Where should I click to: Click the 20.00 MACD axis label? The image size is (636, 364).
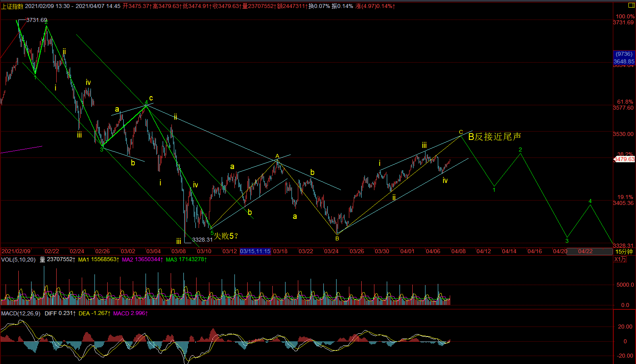click(625, 327)
